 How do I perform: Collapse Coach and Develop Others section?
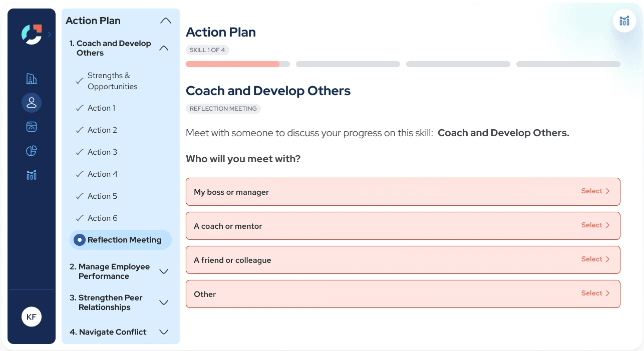tap(163, 48)
